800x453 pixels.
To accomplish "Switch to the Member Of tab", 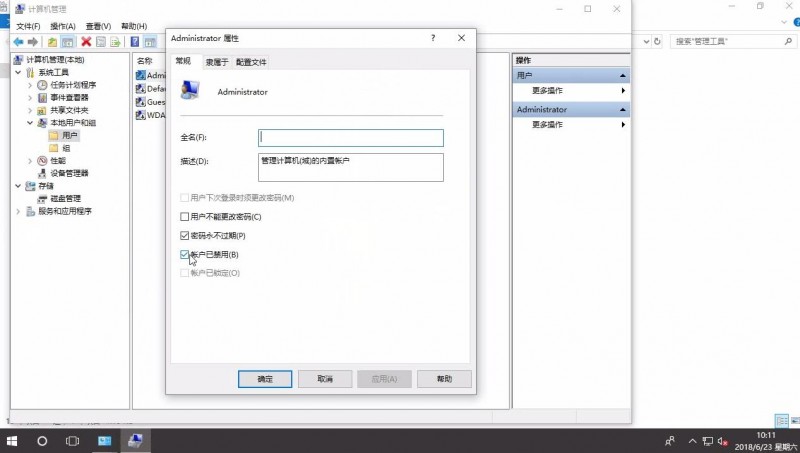I will pyautogui.click(x=217, y=62).
